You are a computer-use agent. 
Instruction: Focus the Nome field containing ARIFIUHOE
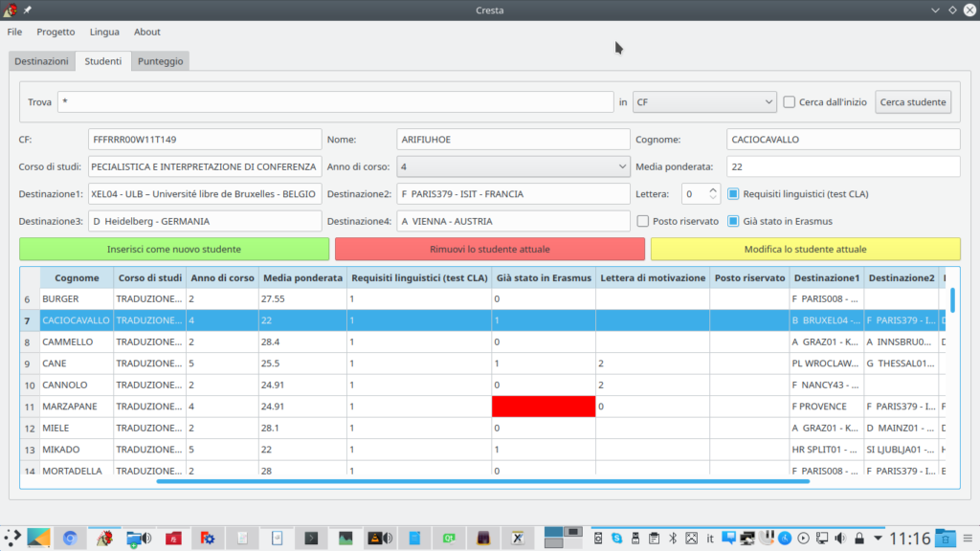click(x=513, y=140)
